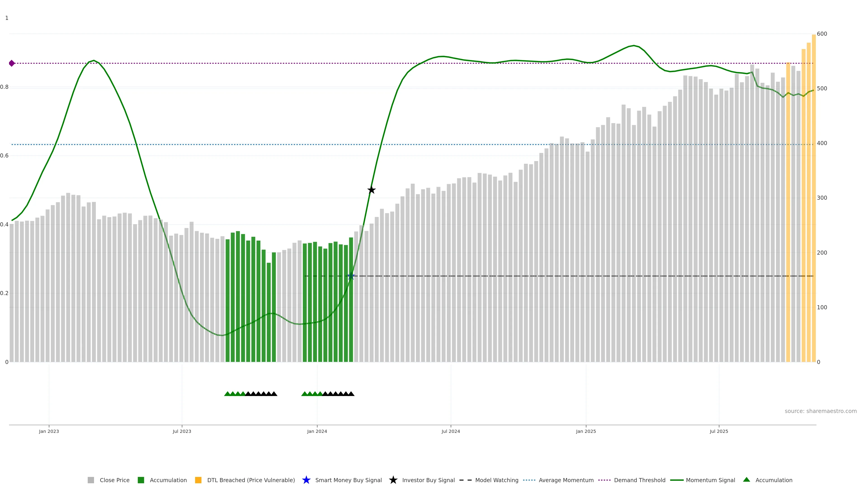This screenshot has height=488, width=868.
Task: Click the Jul 2025 x-axis label
Action: 719,432
